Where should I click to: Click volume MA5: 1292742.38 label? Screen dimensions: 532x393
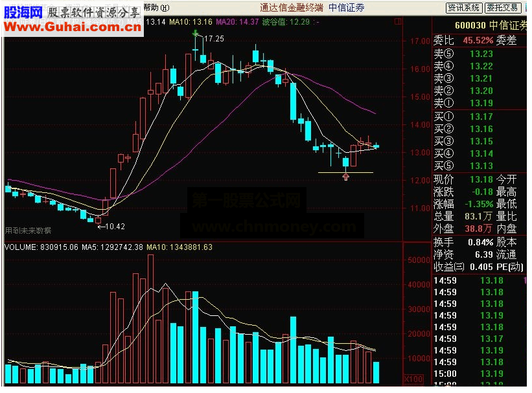click(112, 247)
